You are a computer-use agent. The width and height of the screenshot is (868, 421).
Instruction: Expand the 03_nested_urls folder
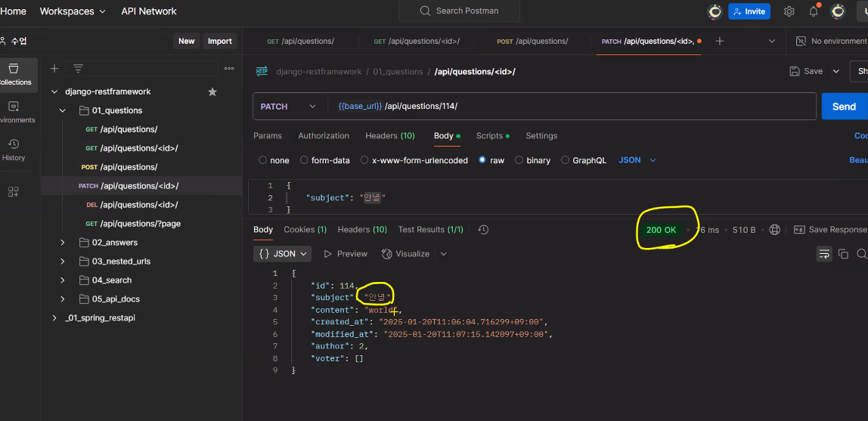point(63,261)
